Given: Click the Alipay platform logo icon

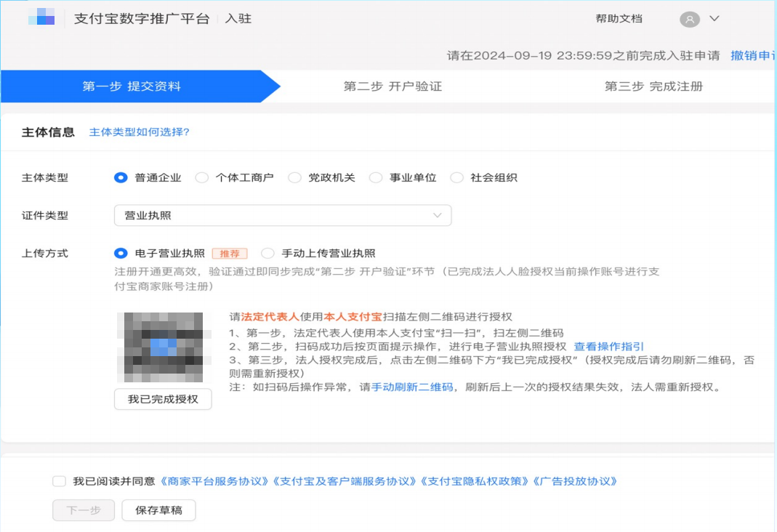Looking at the screenshot, I should [x=41, y=16].
